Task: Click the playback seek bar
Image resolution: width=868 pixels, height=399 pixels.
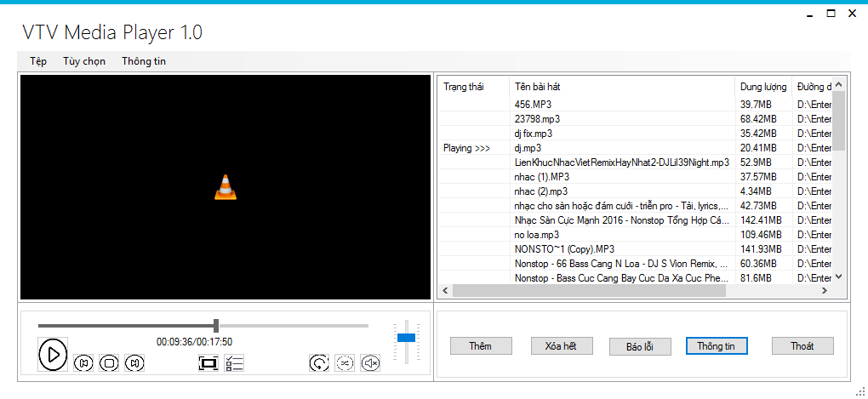Action: tap(289, 325)
